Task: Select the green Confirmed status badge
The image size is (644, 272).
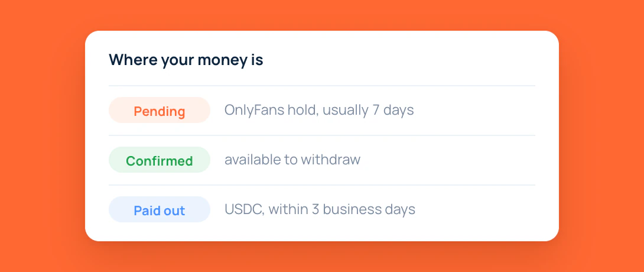Action: pos(160,160)
